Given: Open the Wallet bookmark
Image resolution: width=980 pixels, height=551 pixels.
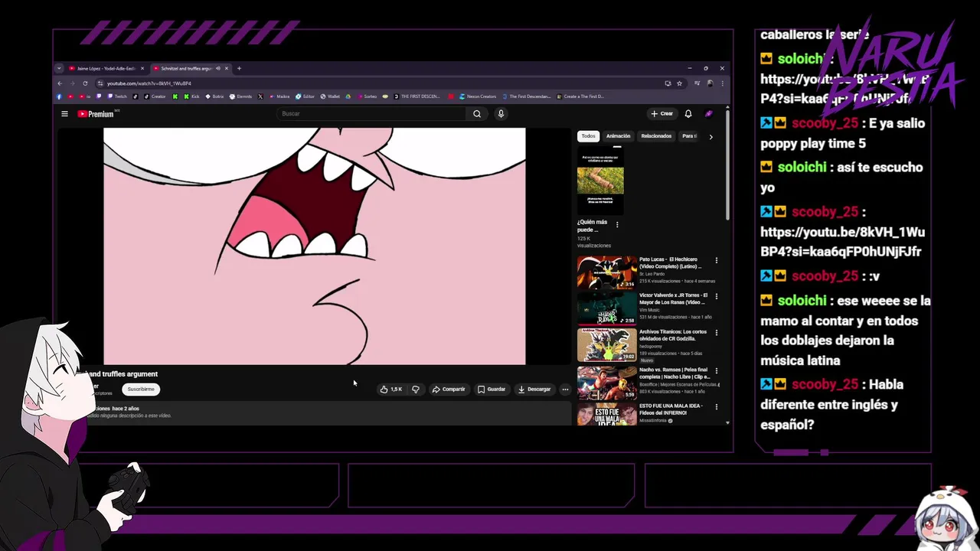Looking at the screenshot, I should 330,96.
